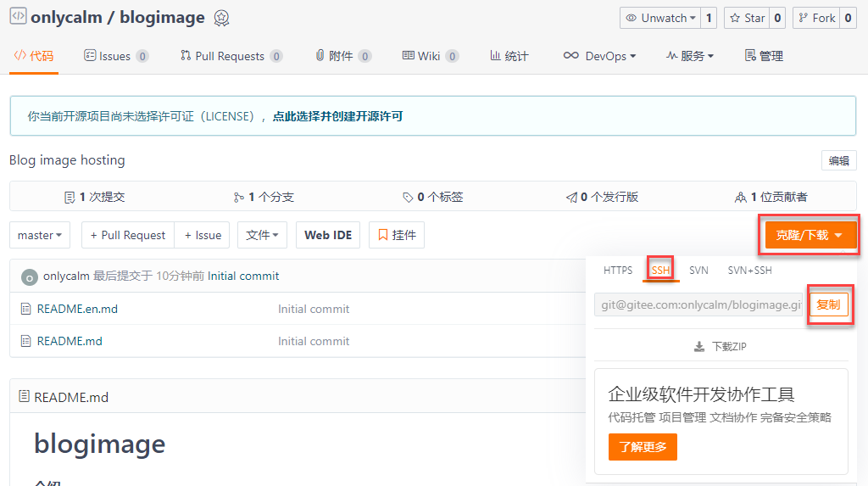Viewport: 868px width, 486px height.
Task: Click the file icon next to README.en.md
Action: (x=25, y=309)
